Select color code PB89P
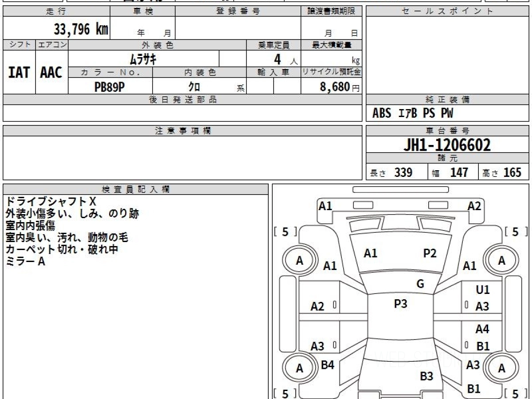532x399 pixels. pos(110,86)
